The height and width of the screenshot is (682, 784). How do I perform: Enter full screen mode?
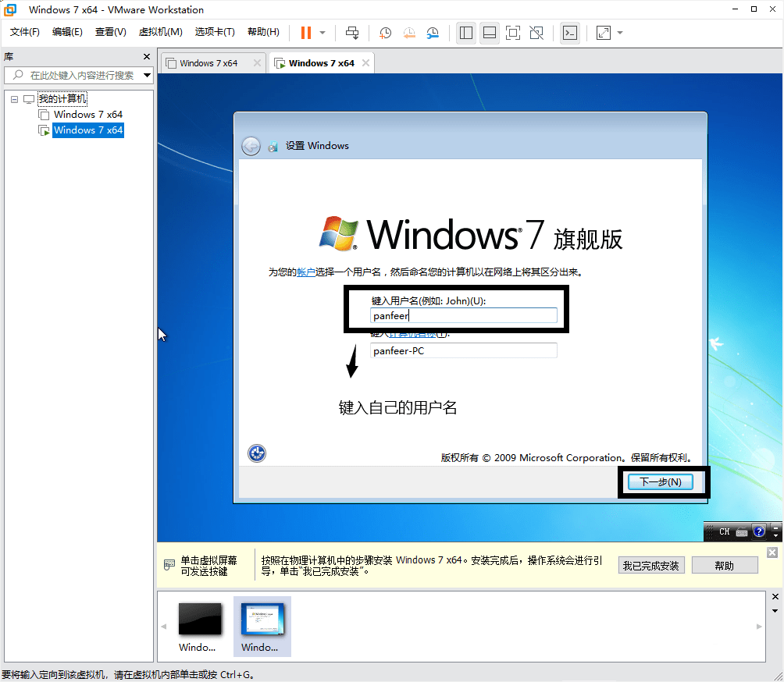pos(513,33)
